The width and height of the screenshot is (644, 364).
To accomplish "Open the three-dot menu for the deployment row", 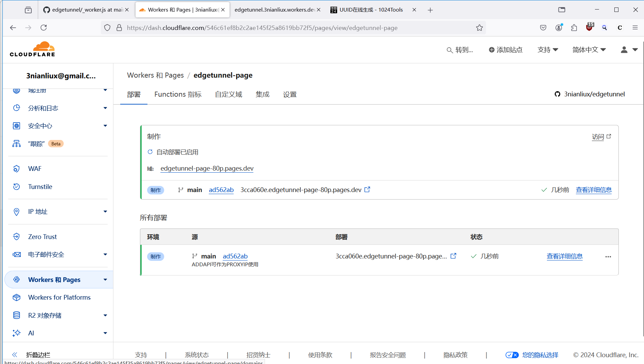I will (608, 256).
